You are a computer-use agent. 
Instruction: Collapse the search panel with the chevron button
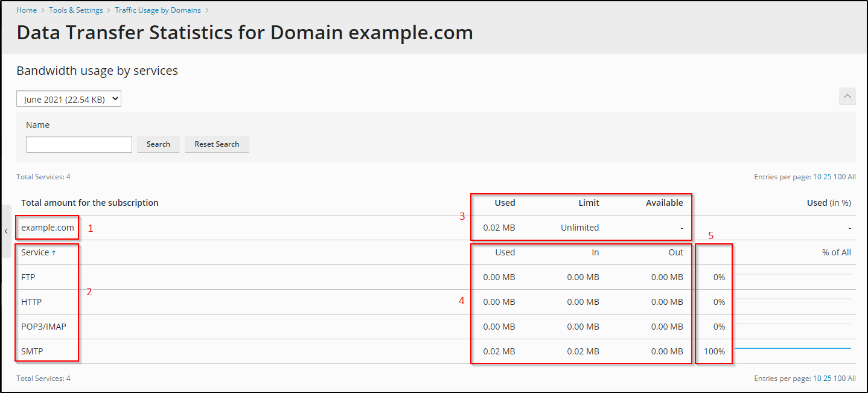847,96
